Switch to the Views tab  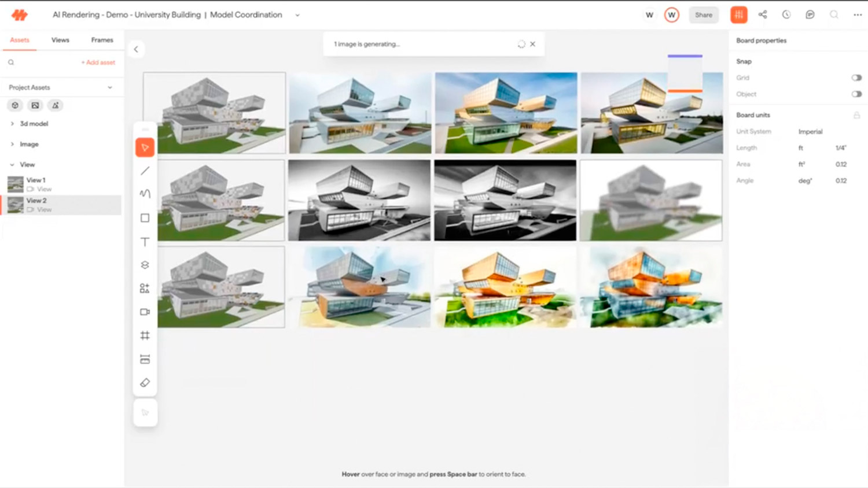coord(60,40)
